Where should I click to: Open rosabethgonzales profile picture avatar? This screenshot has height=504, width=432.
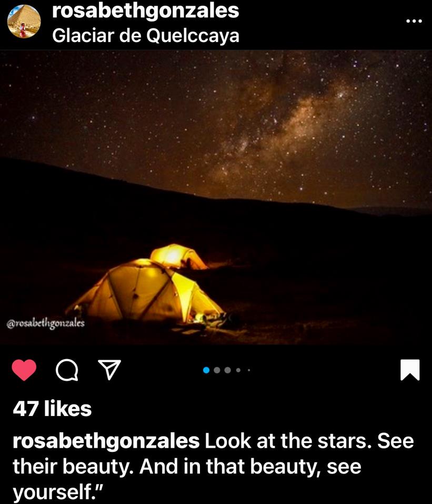point(24,22)
